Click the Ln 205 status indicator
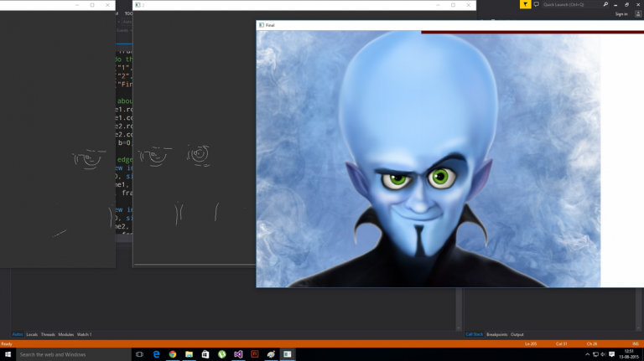This screenshot has height=361, width=644. tap(531, 343)
